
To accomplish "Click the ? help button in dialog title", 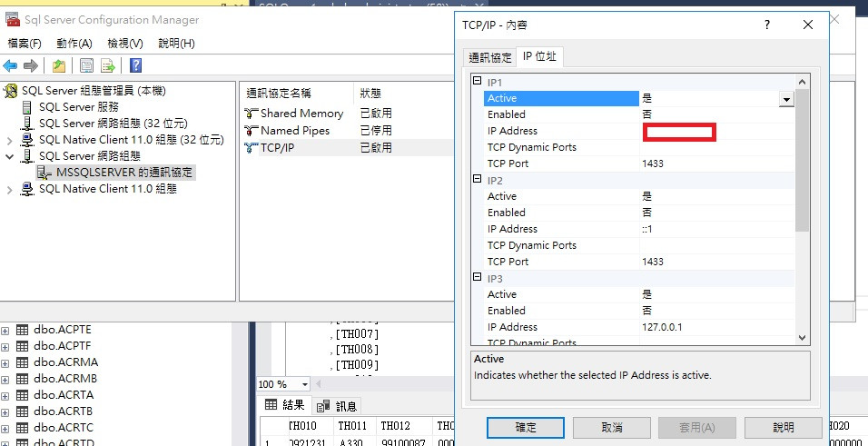I will [x=767, y=25].
